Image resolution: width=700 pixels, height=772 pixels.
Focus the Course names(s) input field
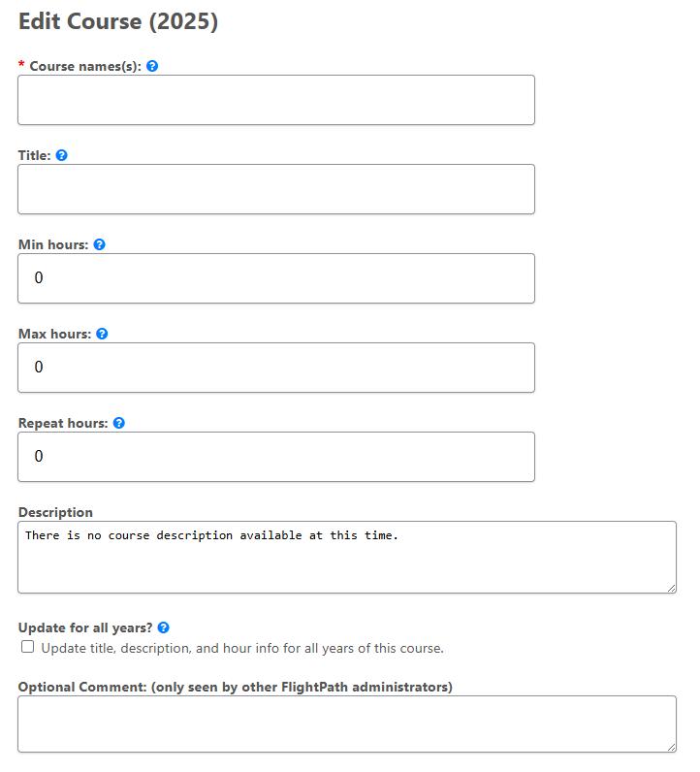pyautogui.click(x=275, y=100)
